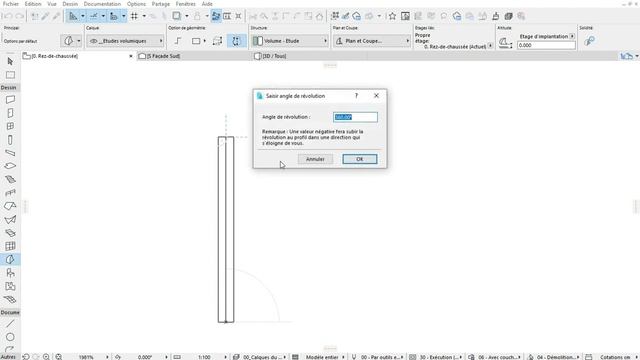
Task: Open the Options menu
Action: pyautogui.click(x=136, y=4)
